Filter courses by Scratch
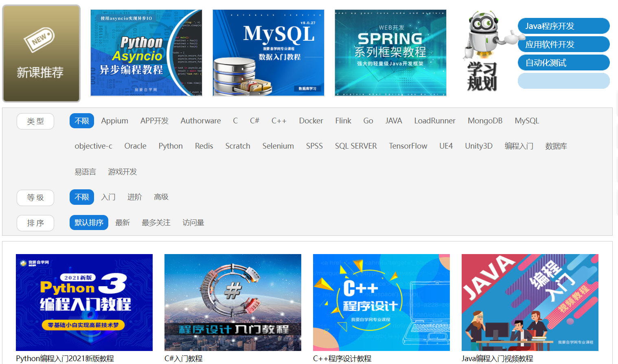The height and width of the screenshot is (364, 618). click(238, 146)
